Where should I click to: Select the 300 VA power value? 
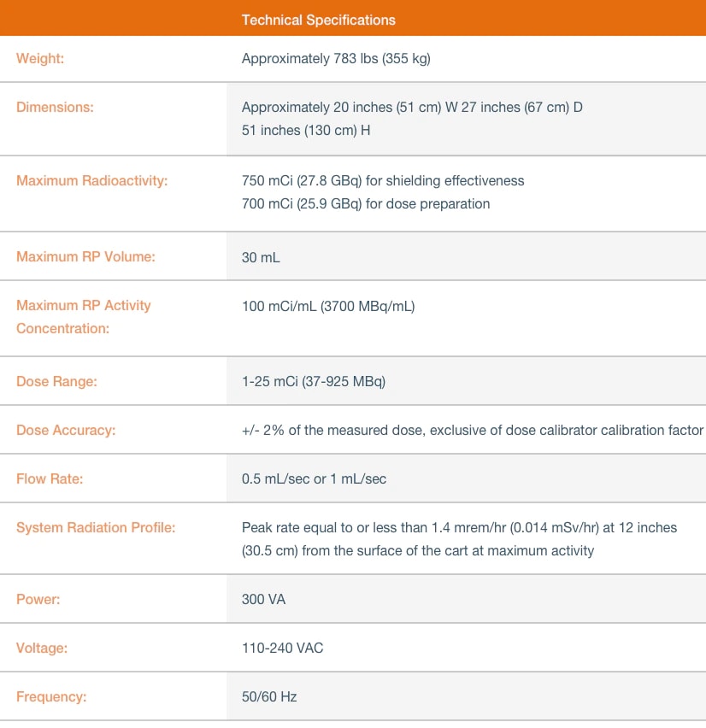pos(263,600)
